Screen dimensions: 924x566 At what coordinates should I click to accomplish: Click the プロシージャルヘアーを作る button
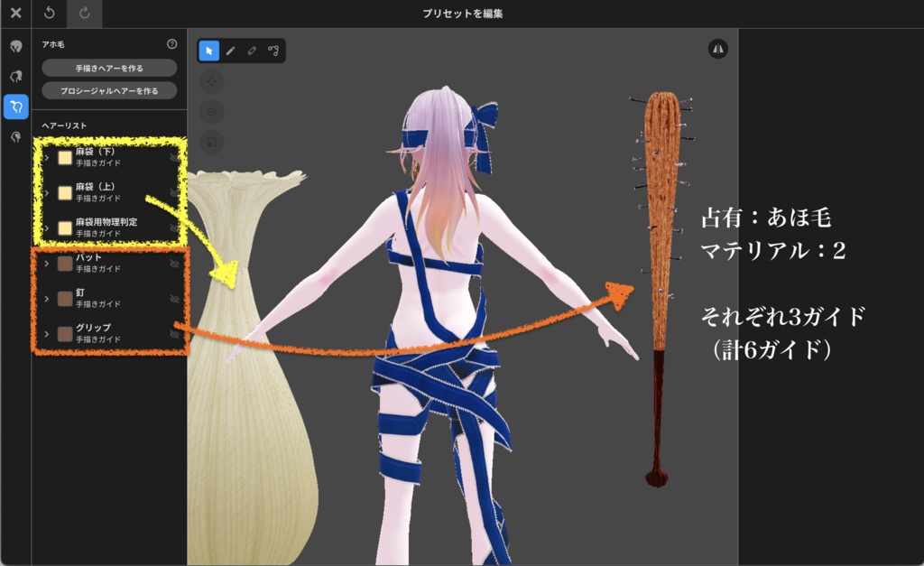(108, 90)
